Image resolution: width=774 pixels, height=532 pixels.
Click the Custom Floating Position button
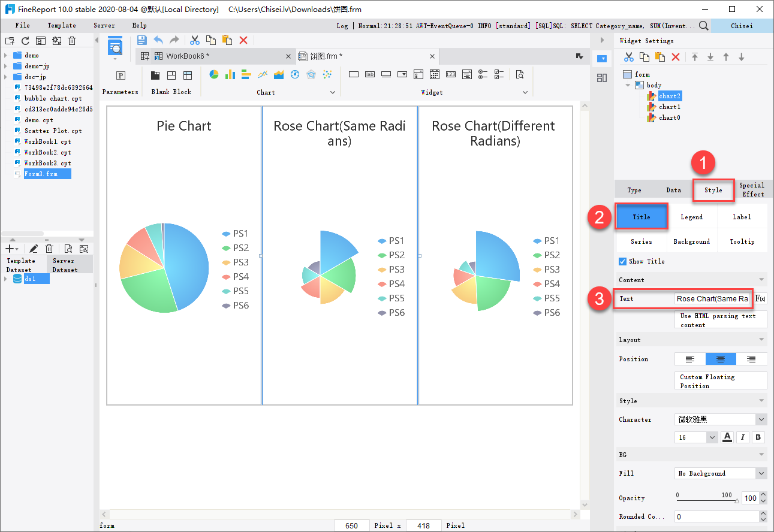pos(720,380)
